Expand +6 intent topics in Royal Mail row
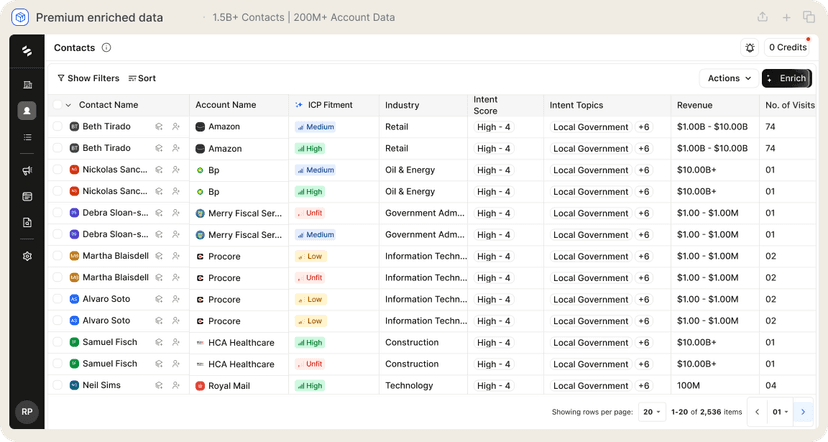Image resolution: width=828 pixels, height=442 pixels. coord(644,385)
